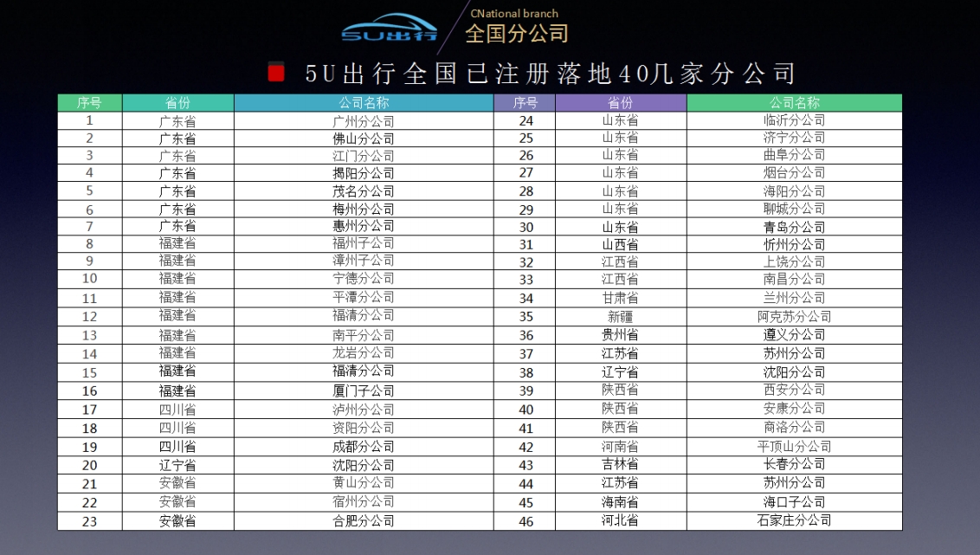Pick the 吉林省 province cell
This screenshot has width=980, height=555.
coord(621,464)
